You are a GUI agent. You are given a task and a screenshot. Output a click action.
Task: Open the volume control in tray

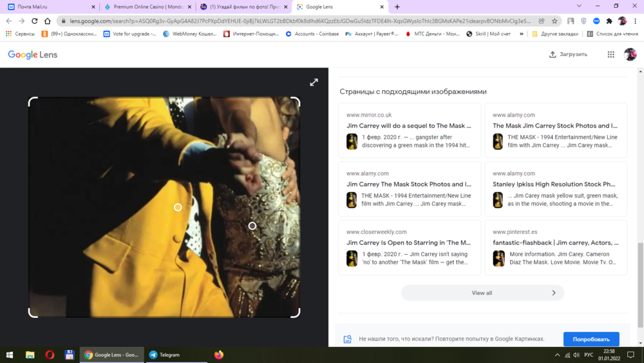[x=576, y=355]
